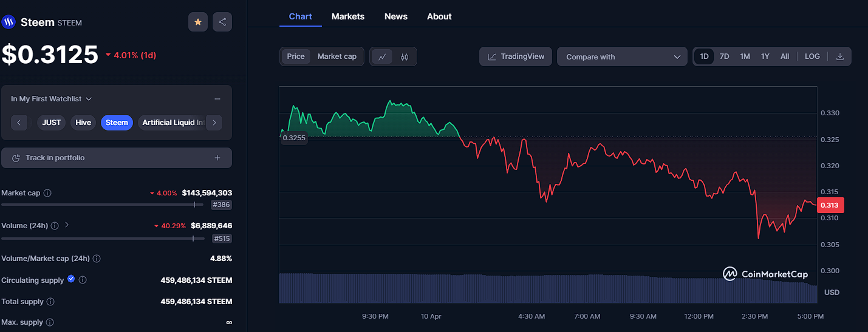Open the TradingView chart button

(516, 56)
